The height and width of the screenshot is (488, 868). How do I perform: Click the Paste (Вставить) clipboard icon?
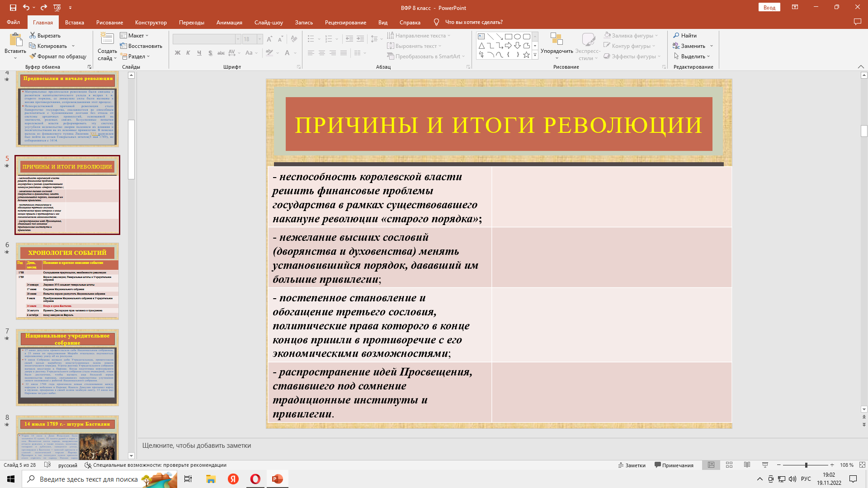tap(15, 40)
